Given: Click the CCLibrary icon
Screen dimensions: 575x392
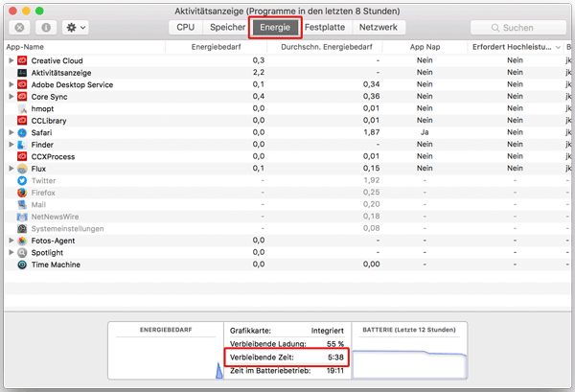Looking at the screenshot, I should (22, 120).
